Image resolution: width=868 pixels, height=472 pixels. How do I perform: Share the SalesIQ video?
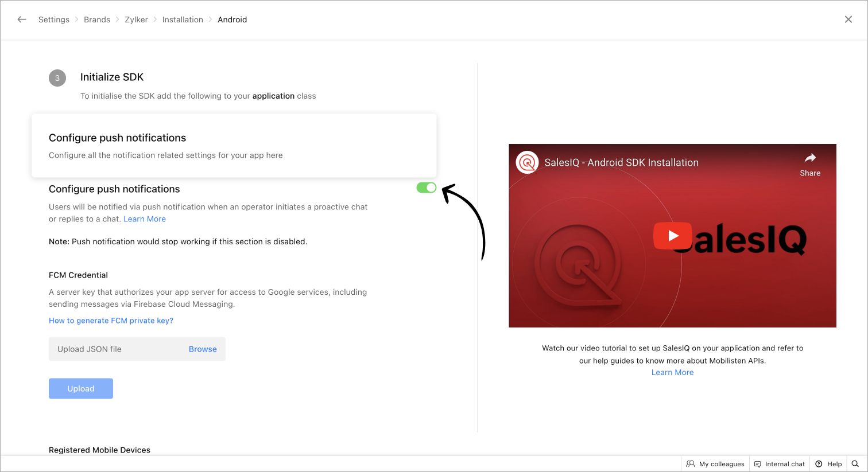tap(810, 165)
